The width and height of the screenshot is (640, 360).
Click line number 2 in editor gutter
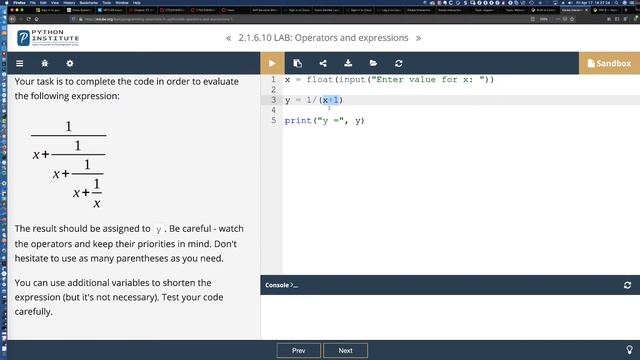[273, 90]
